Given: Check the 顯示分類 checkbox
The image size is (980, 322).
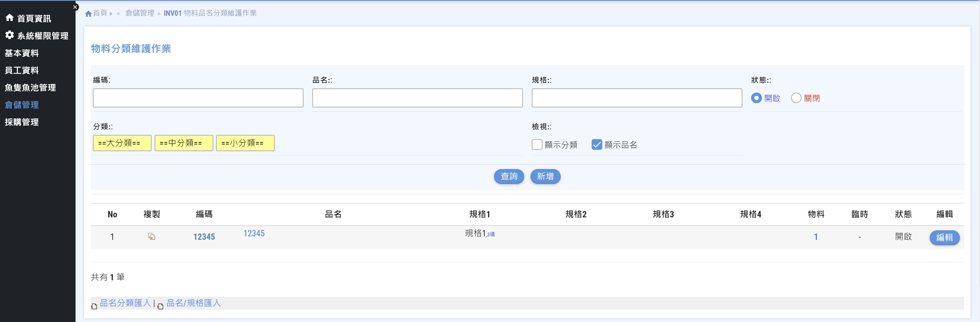Looking at the screenshot, I should click(537, 145).
